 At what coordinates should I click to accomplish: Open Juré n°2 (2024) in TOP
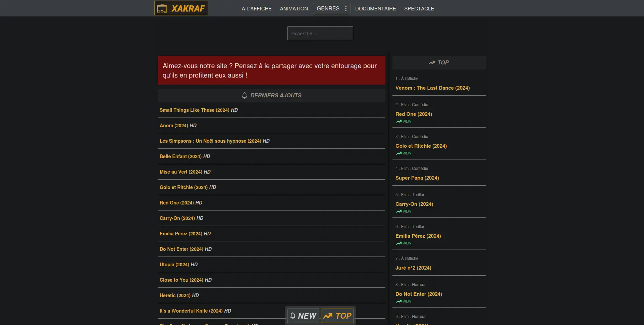click(x=413, y=268)
